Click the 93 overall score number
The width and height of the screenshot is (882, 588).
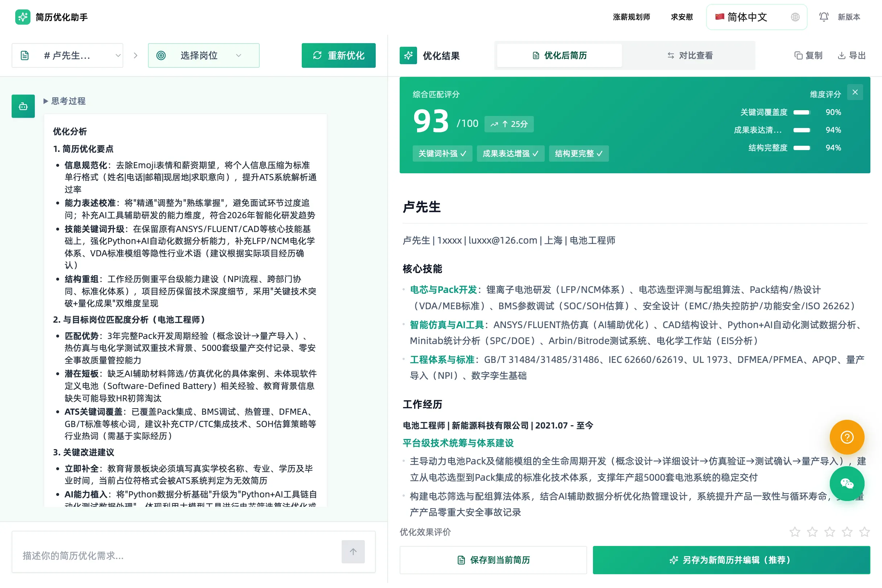[431, 122]
